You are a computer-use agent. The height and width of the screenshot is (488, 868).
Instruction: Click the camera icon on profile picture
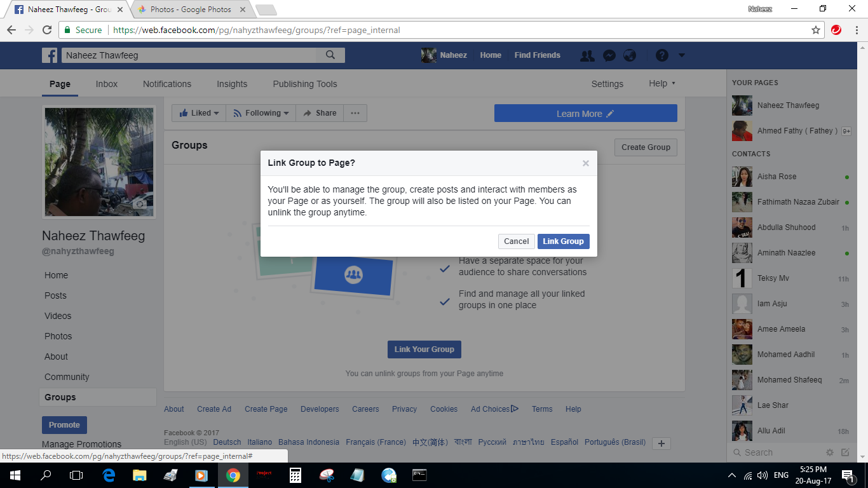(140, 204)
